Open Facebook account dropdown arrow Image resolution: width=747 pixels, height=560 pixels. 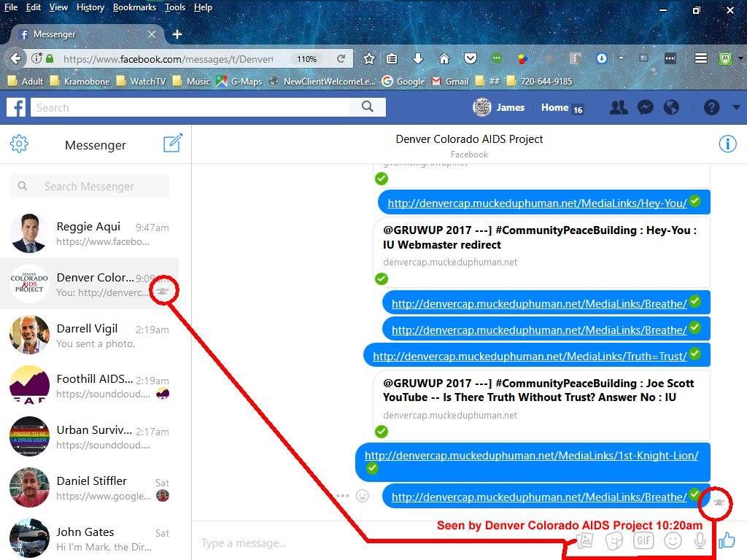coord(737,108)
